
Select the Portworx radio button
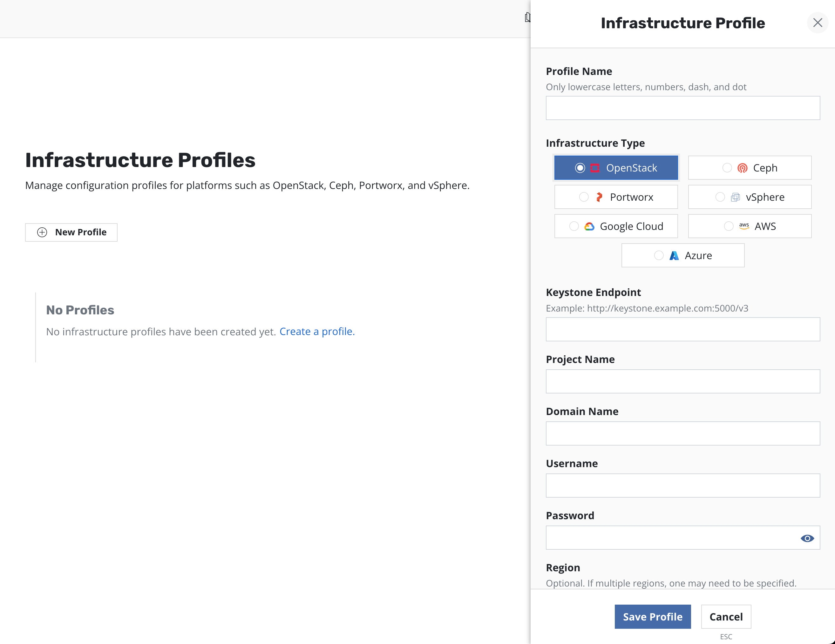click(x=583, y=197)
